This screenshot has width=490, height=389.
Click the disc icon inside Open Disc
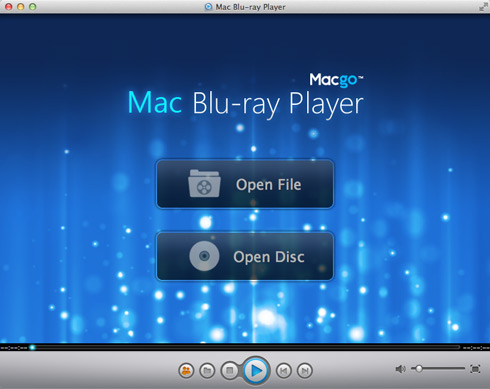point(204,256)
